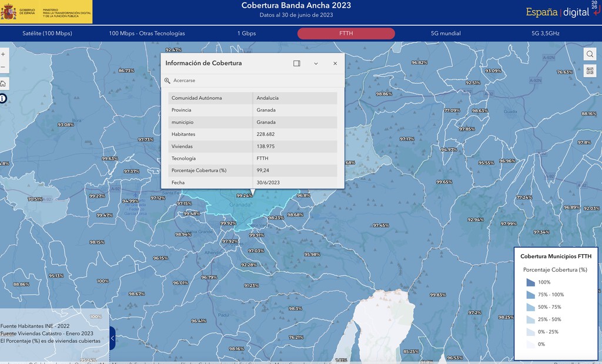Zoom out with the minus button
Viewport: 602px width, 364px height.
(3, 67)
